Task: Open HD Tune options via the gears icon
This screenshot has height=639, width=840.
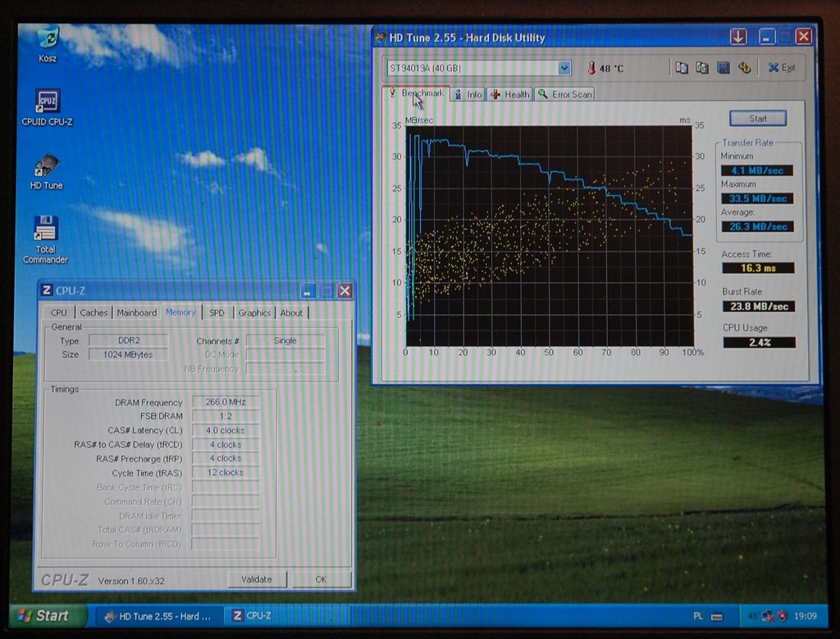Action: (745, 67)
